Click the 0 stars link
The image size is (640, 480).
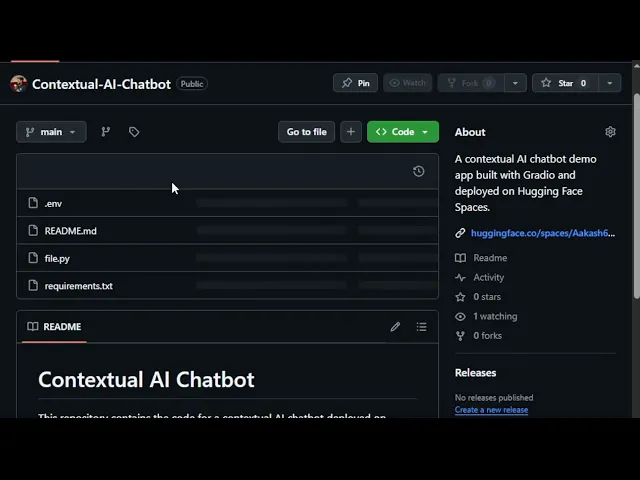[x=487, y=297]
